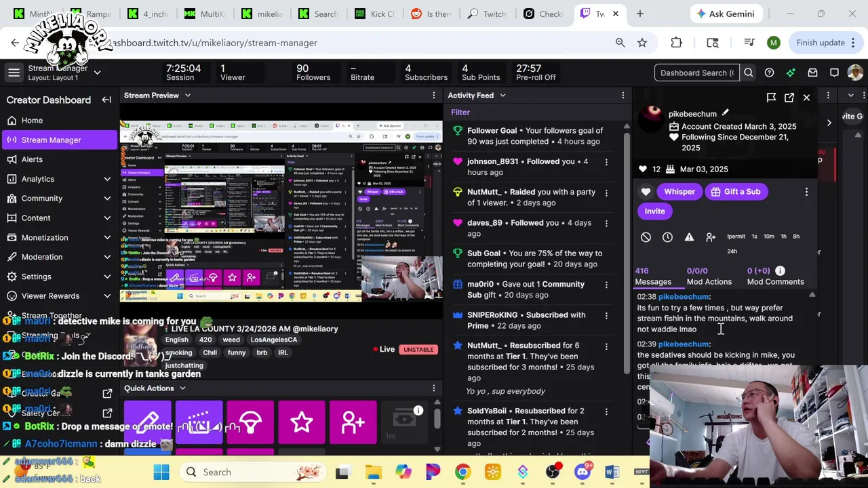Edit pikebeechum nickname with pencil icon
The width and height of the screenshot is (868, 488).
click(x=725, y=113)
